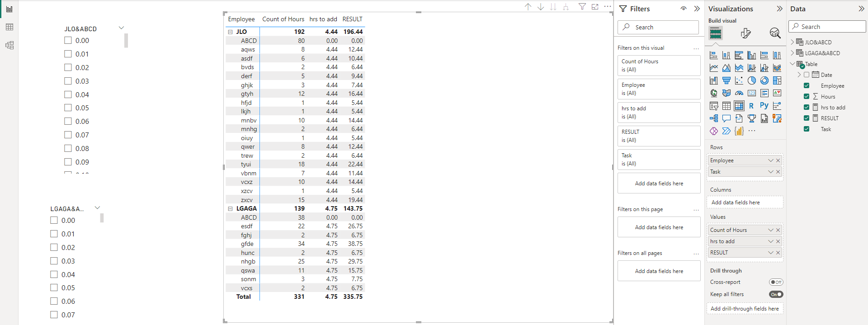Viewport: 868px width, 325px height.
Task: Select the Card visualization
Action: (752, 93)
